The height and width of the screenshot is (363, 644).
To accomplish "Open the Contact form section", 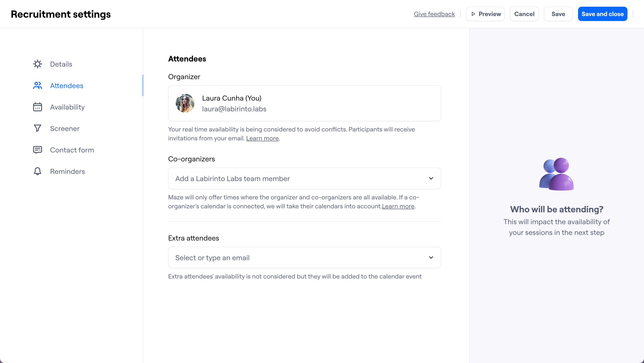I will coord(72,150).
